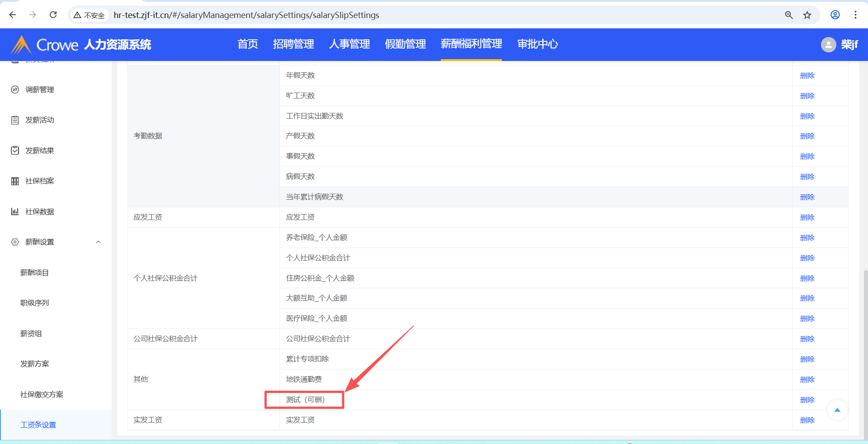
Task: Click the 考勤数据 group cell
Action: coord(203,136)
